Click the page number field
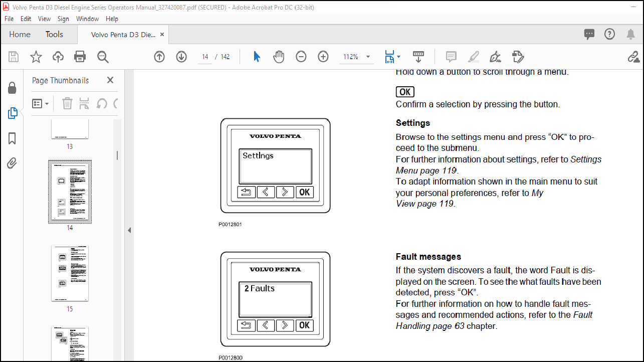Screen dimensions: 644x362 [205, 57]
